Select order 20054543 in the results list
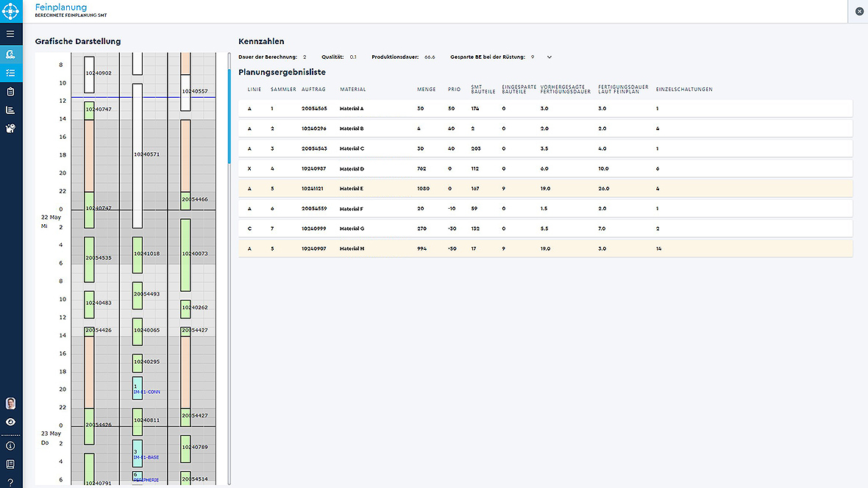Image resolution: width=868 pixels, height=488 pixels. point(545,148)
